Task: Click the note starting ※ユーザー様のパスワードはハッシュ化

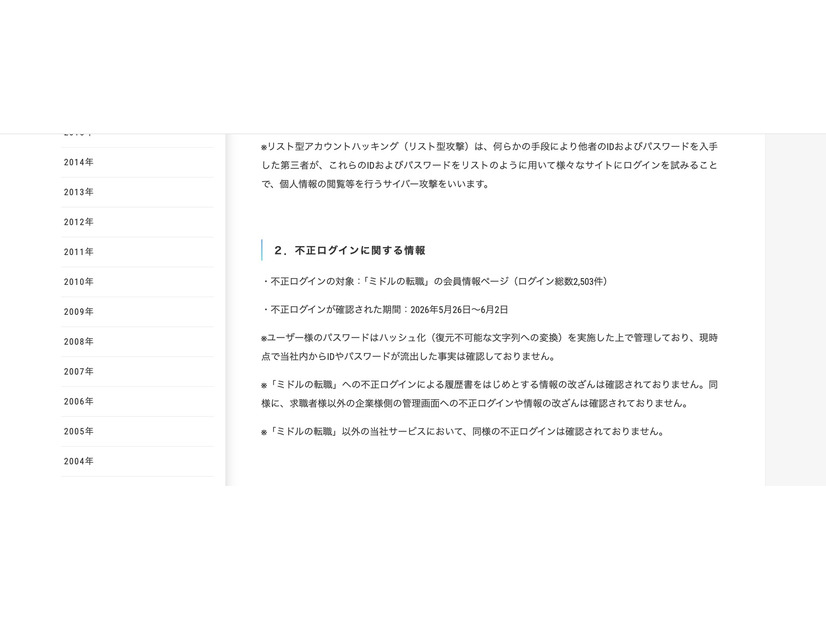Action: 489,347
